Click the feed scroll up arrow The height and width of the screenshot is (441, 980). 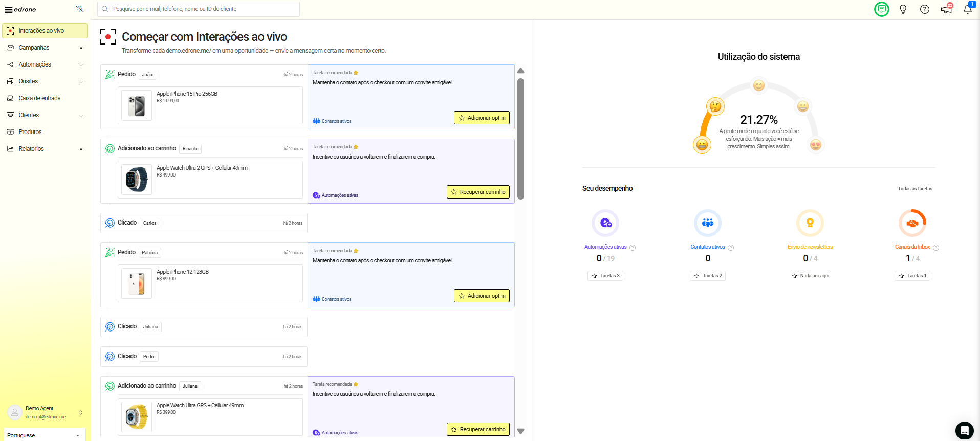point(520,71)
